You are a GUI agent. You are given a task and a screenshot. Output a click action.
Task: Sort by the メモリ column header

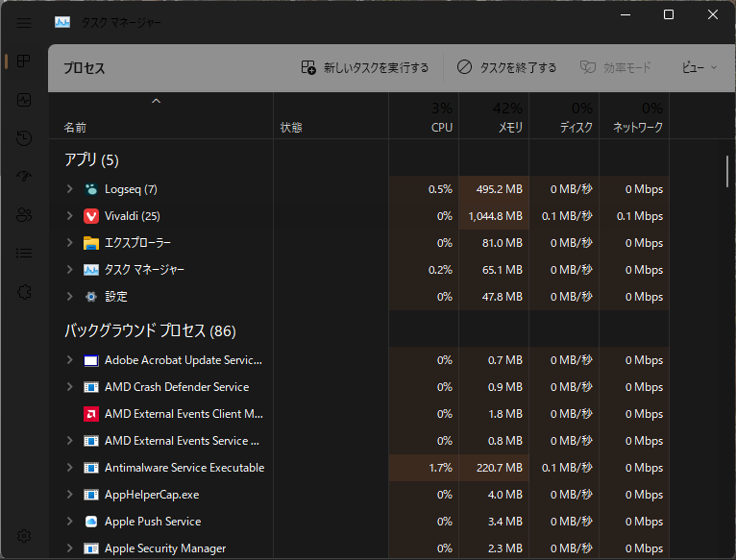494,116
